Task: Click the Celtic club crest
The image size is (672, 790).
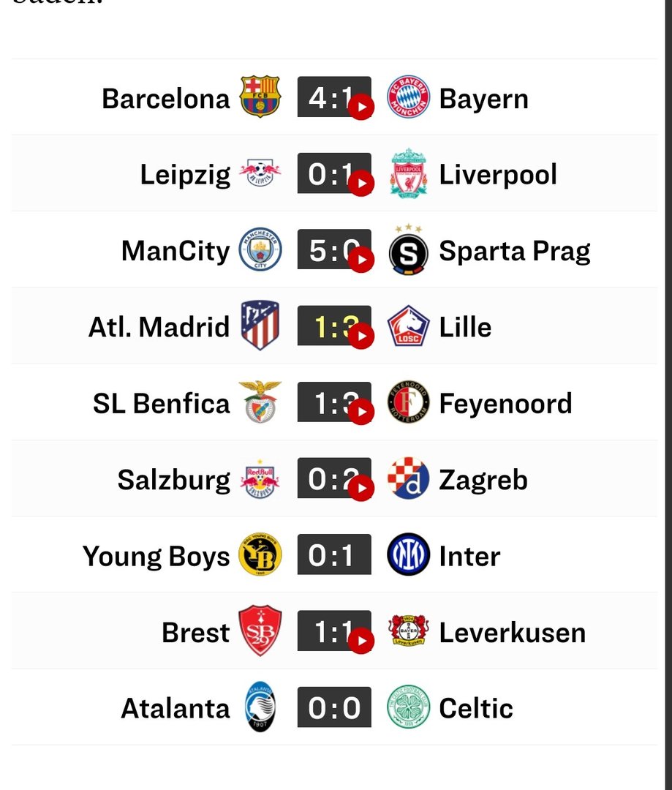Action: click(x=408, y=707)
